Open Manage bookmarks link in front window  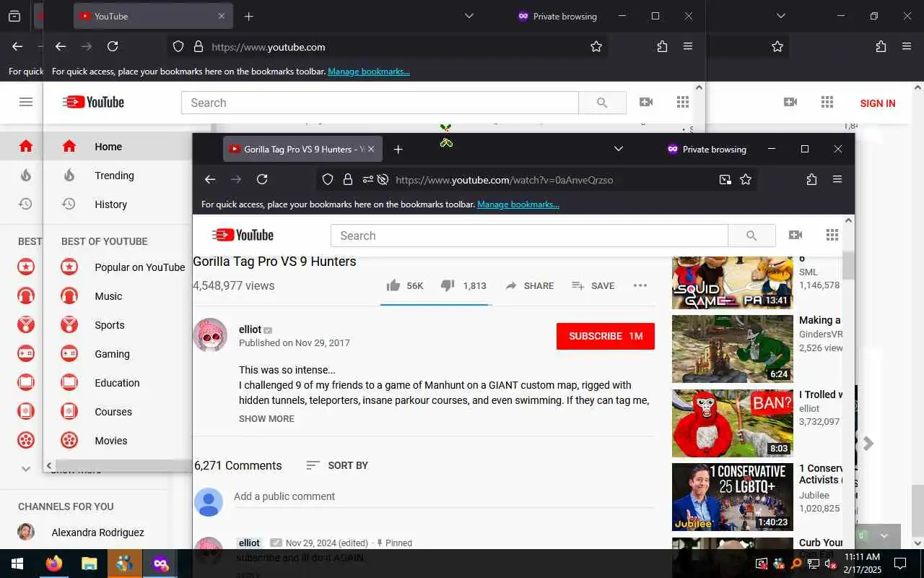[518, 204]
